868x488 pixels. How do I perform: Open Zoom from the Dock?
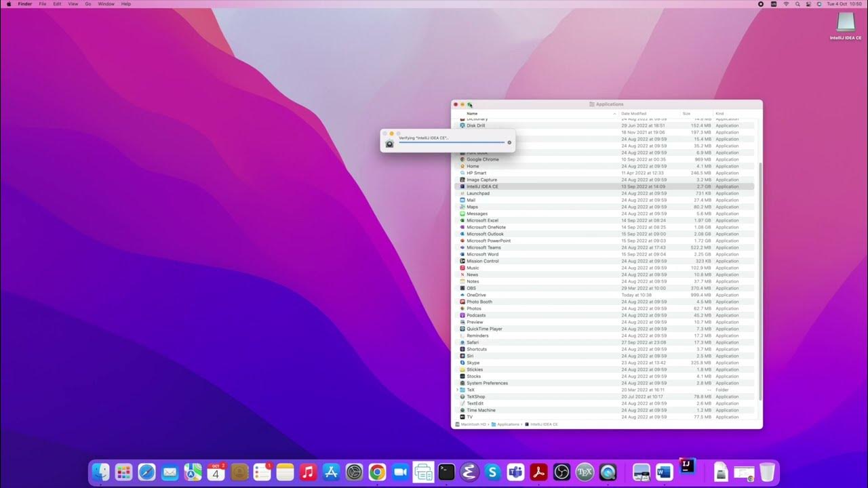[x=400, y=472]
